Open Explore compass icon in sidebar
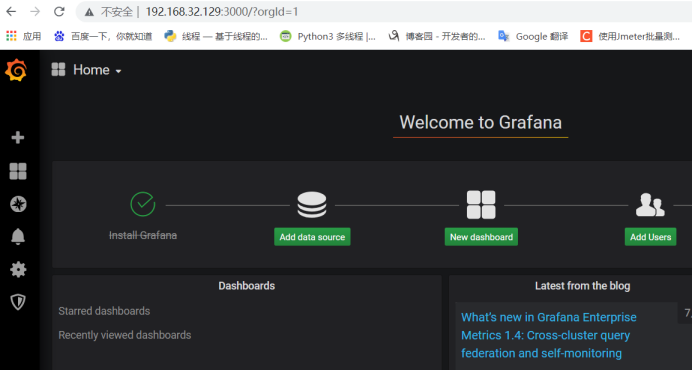The width and height of the screenshot is (692, 370). (18, 204)
